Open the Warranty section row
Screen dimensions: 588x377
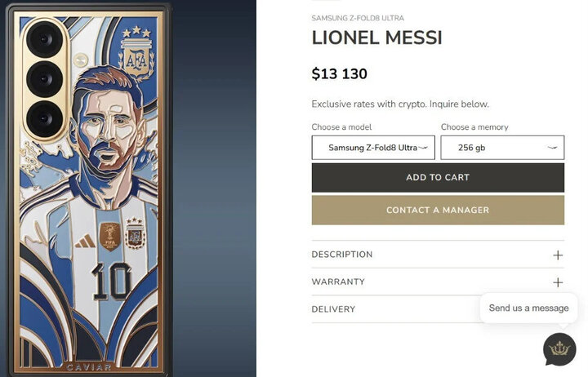[x=438, y=282]
